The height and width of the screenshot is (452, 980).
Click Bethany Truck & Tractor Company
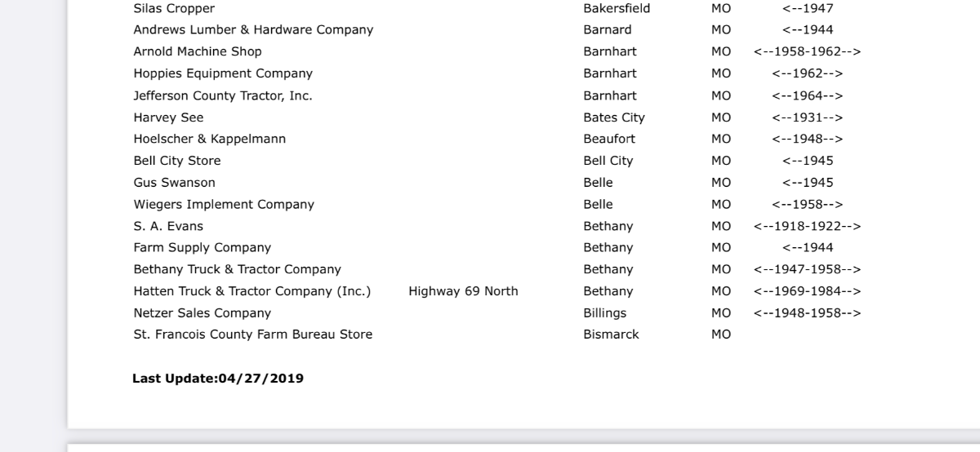[x=238, y=269]
